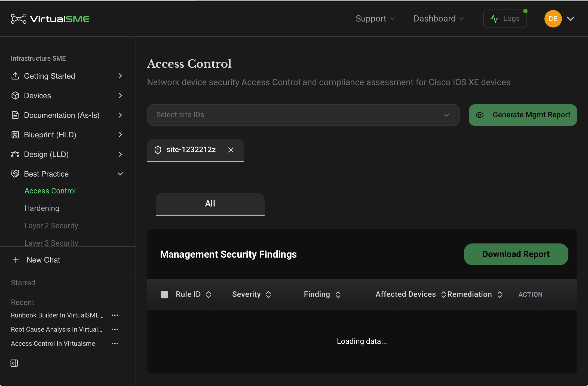Click Generate Mgmt Report button

point(523,115)
